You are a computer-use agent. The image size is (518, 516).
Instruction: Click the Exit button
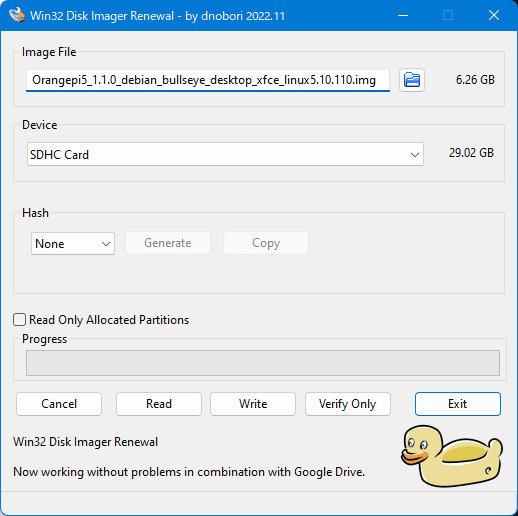pos(458,404)
